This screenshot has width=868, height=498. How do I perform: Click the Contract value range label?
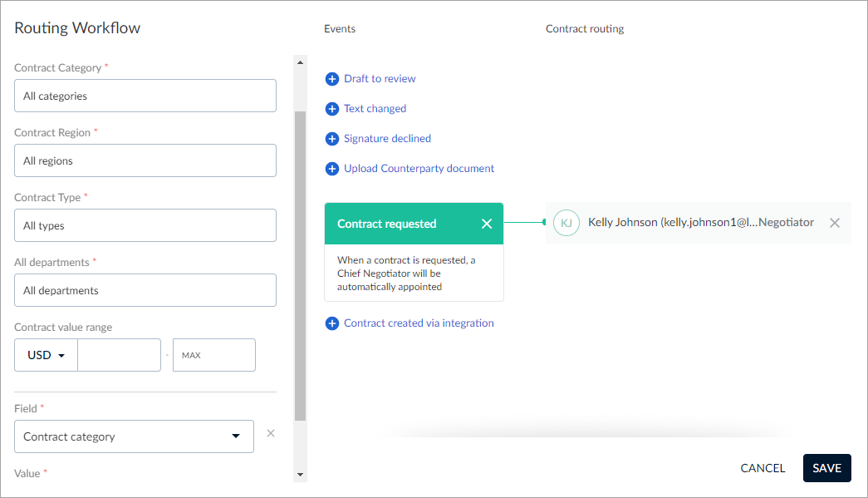pos(63,328)
